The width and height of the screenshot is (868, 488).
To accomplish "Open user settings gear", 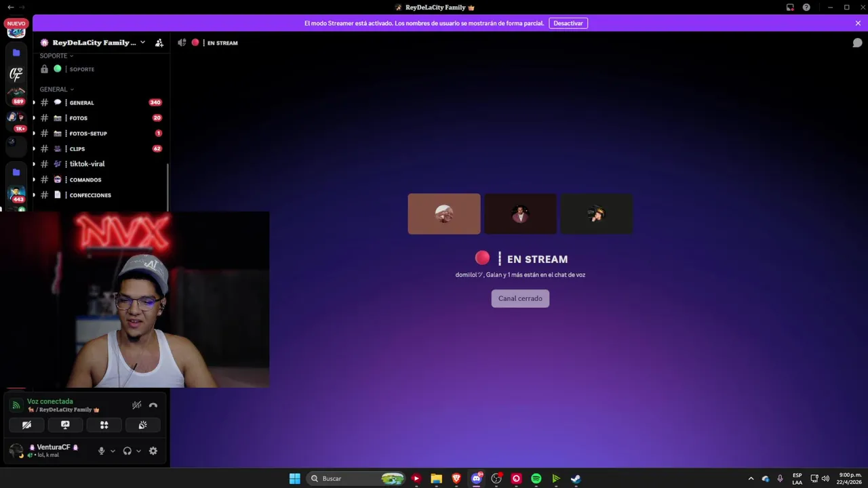I will tap(153, 451).
